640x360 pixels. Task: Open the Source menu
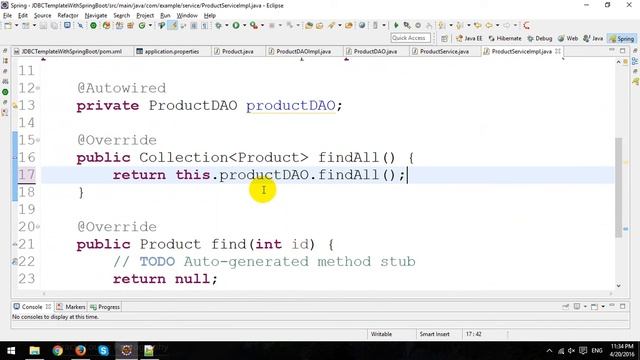point(42,16)
